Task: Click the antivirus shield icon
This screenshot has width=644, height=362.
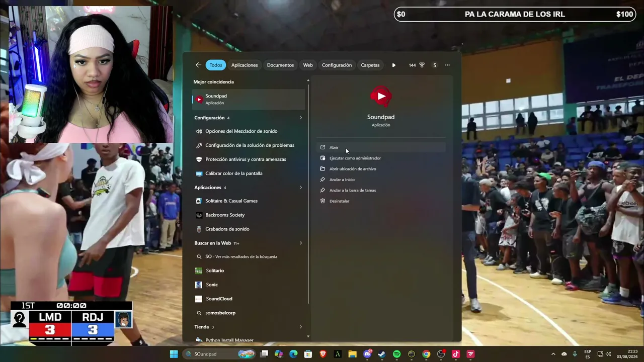Action: click(x=199, y=159)
